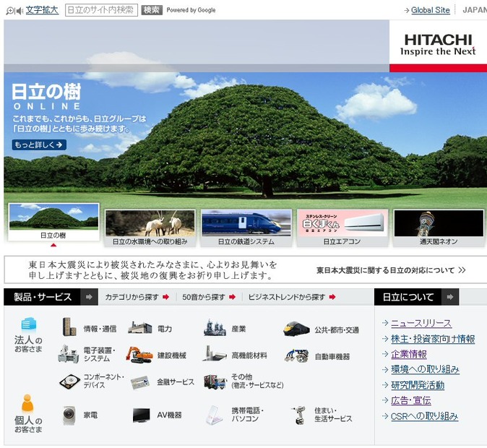Click the 日立の樹 ONLINE banner title
Viewport: 487px width, 448px height.
point(46,96)
